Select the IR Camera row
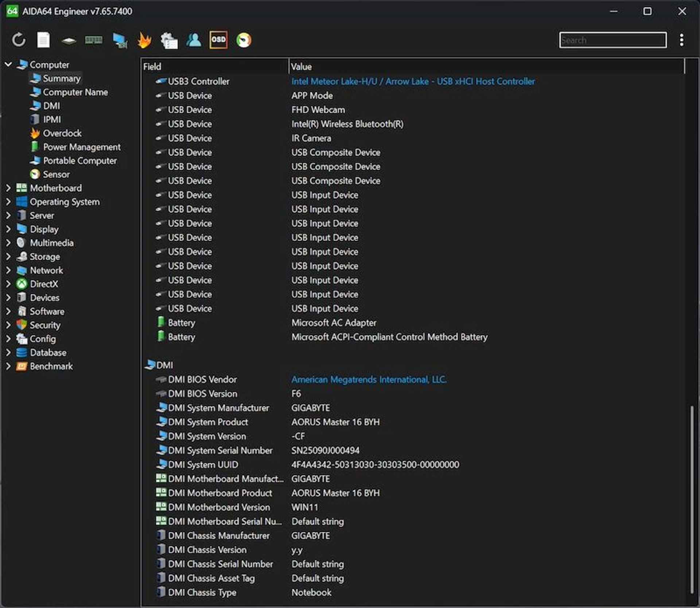This screenshot has width=700, height=608. click(x=413, y=138)
